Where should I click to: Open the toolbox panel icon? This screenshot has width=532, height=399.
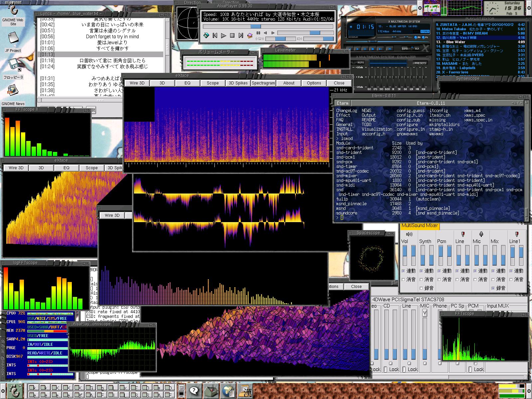211,391
